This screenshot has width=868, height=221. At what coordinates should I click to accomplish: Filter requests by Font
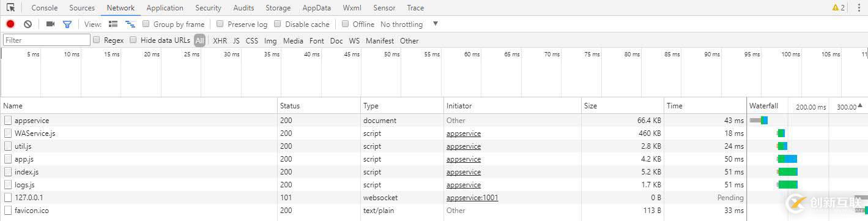click(x=317, y=41)
